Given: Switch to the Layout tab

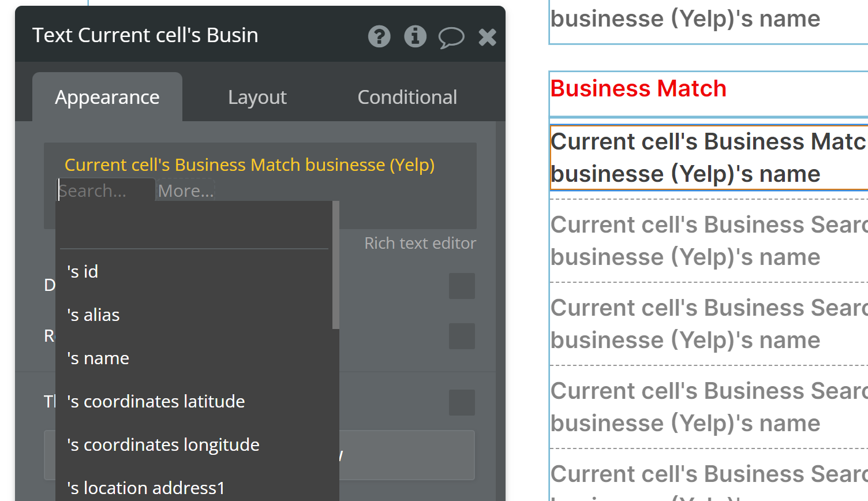Looking at the screenshot, I should (x=257, y=98).
